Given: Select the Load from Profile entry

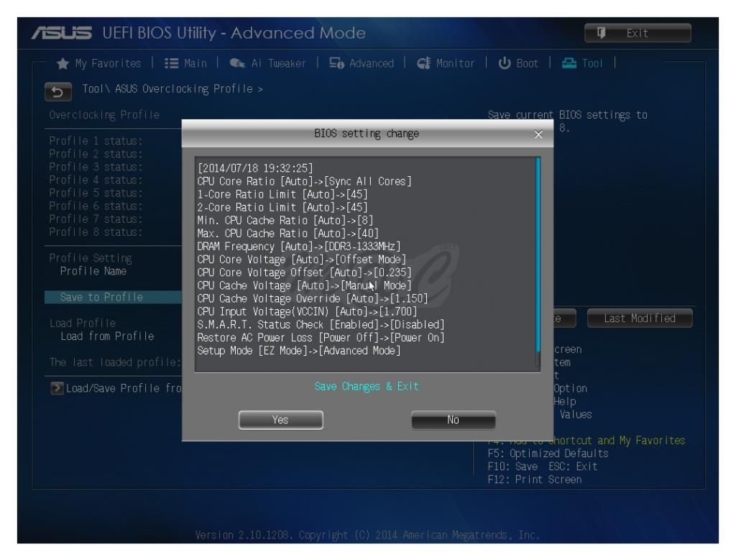Looking at the screenshot, I should [x=106, y=336].
